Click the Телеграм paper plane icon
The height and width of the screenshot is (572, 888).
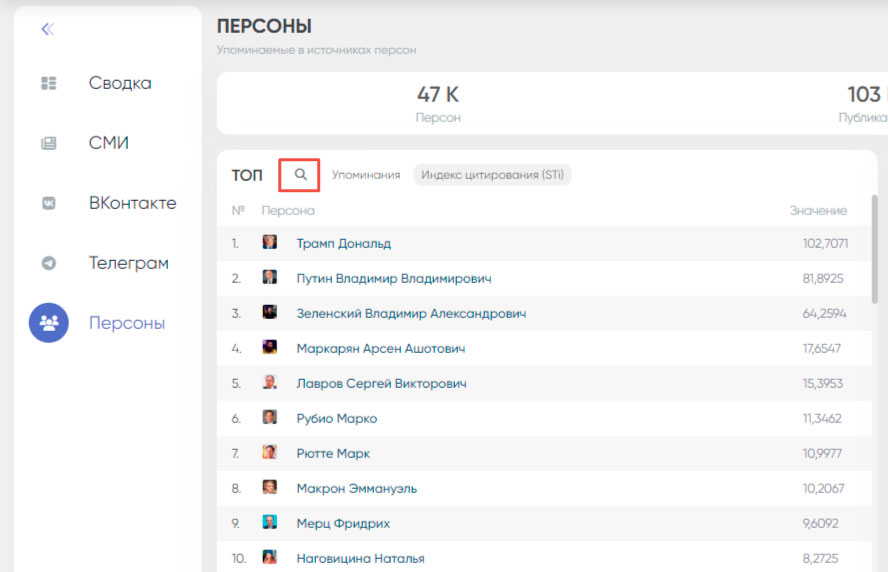(48, 263)
